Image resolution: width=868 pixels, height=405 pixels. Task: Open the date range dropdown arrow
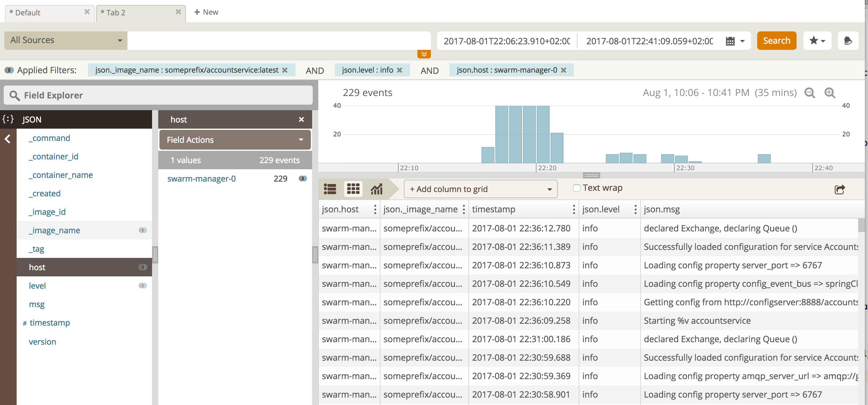[742, 41]
